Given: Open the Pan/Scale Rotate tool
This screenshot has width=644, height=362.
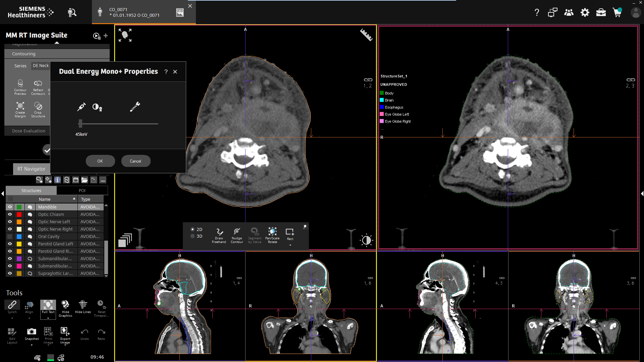Looking at the screenshot, I should (x=272, y=235).
